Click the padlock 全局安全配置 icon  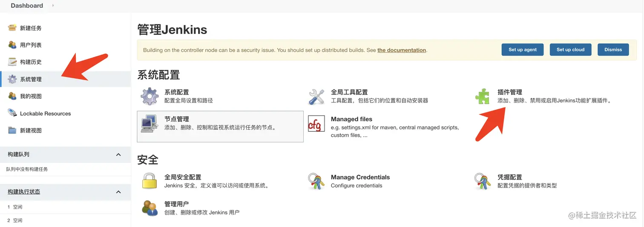(x=149, y=181)
